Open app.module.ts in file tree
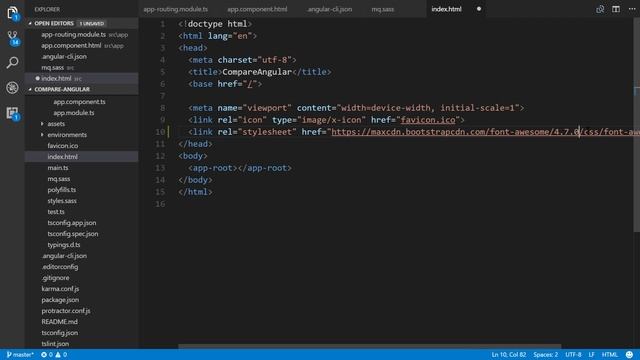The width and height of the screenshot is (640, 360). (74, 113)
